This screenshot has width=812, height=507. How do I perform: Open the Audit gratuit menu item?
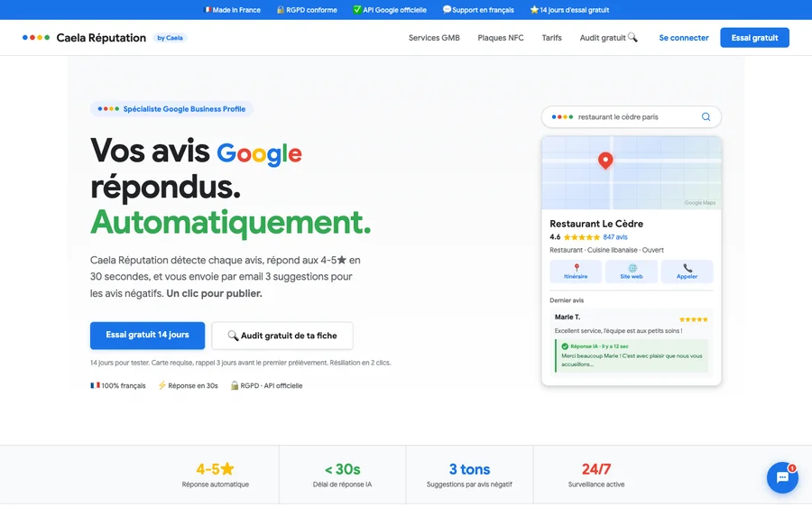608,38
